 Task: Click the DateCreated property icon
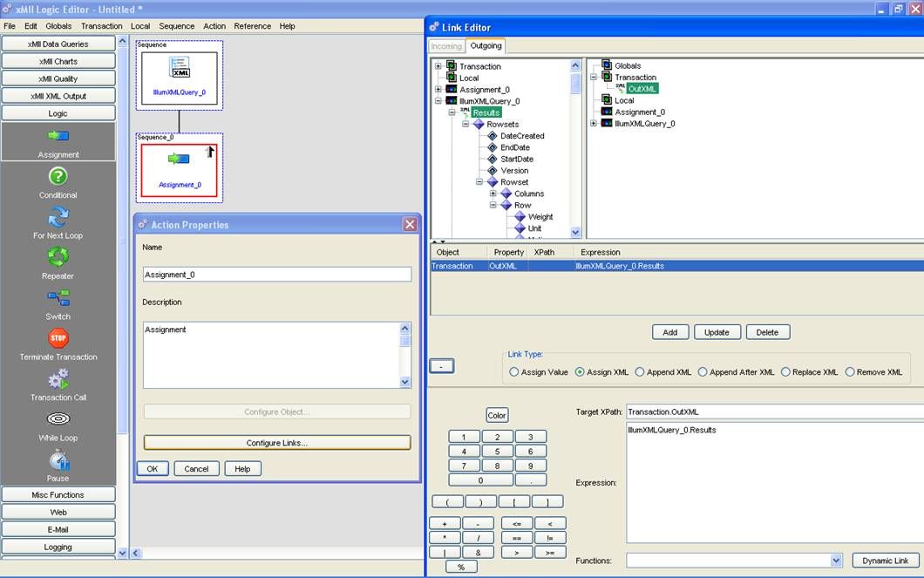493,135
